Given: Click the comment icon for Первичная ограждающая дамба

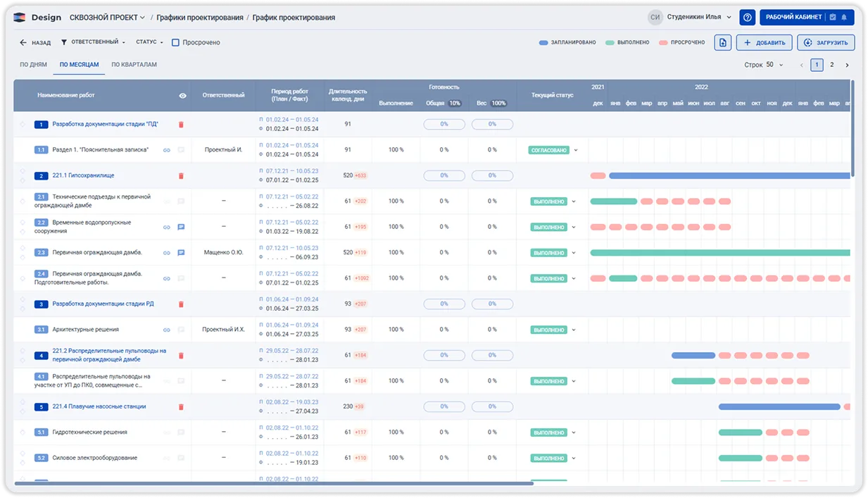Looking at the screenshot, I should click(x=181, y=252).
